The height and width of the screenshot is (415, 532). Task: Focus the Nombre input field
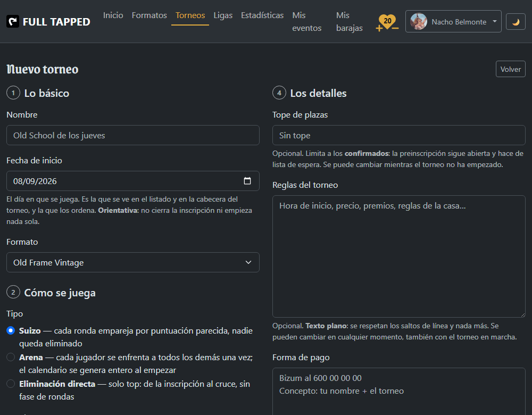(x=133, y=135)
